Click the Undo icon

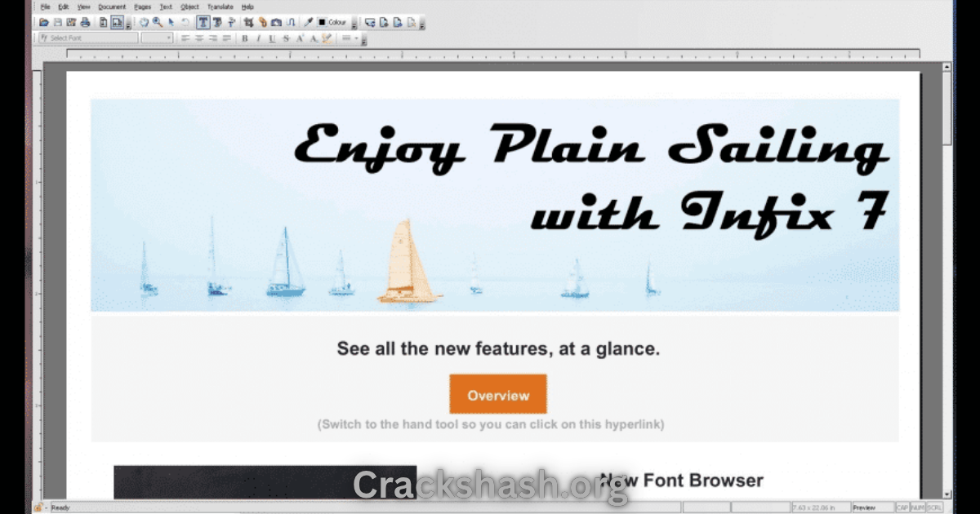click(185, 23)
